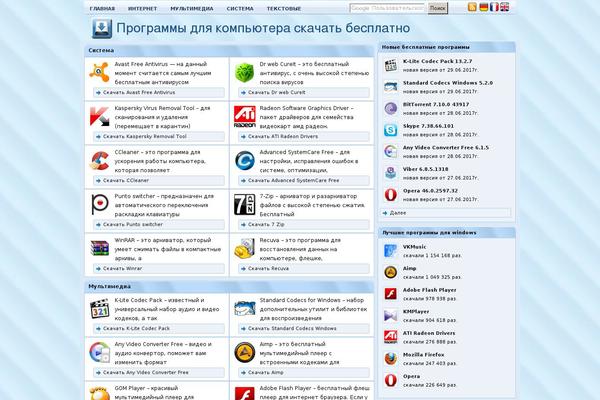The width and height of the screenshot is (600, 400).
Task: Click the VKMusic icon in best programs
Action: [390, 251]
